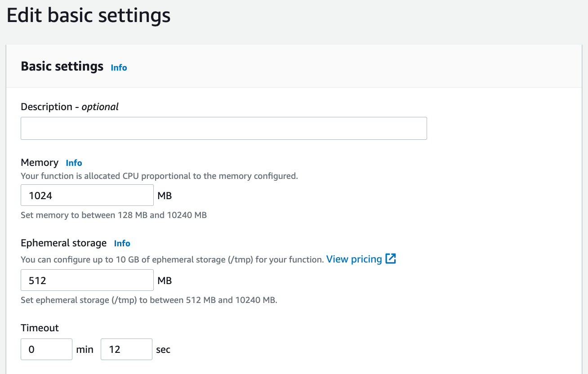This screenshot has width=588, height=374.
Task: Focus the Timeout seconds field showing 12
Action: [126, 349]
